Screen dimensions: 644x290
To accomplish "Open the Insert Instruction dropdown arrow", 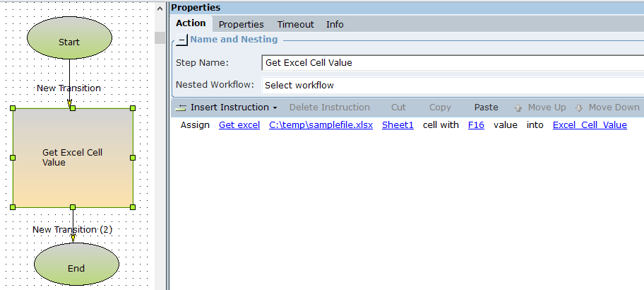I will point(275,108).
